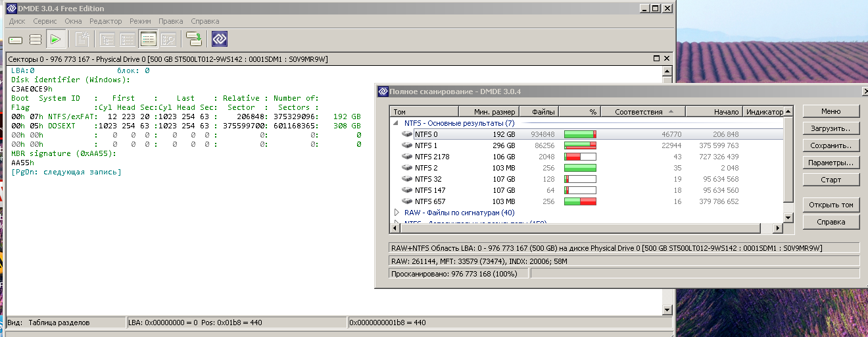
Task: Sort by the Соответствия column header
Action: point(642,112)
